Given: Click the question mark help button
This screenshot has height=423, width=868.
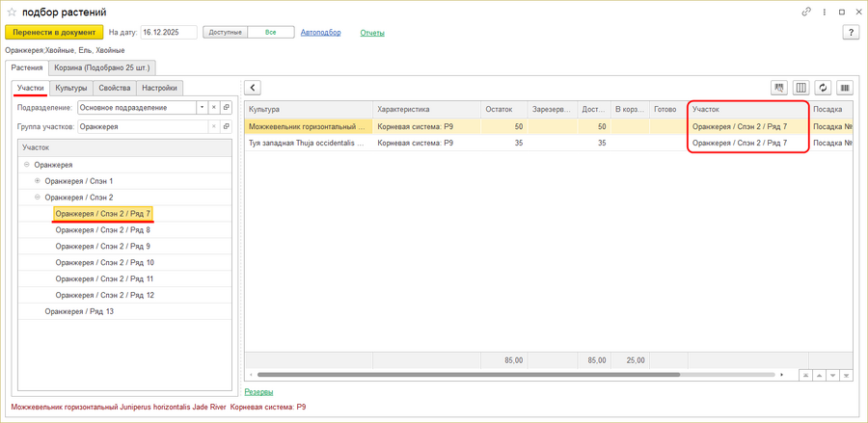Looking at the screenshot, I should click(851, 33).
